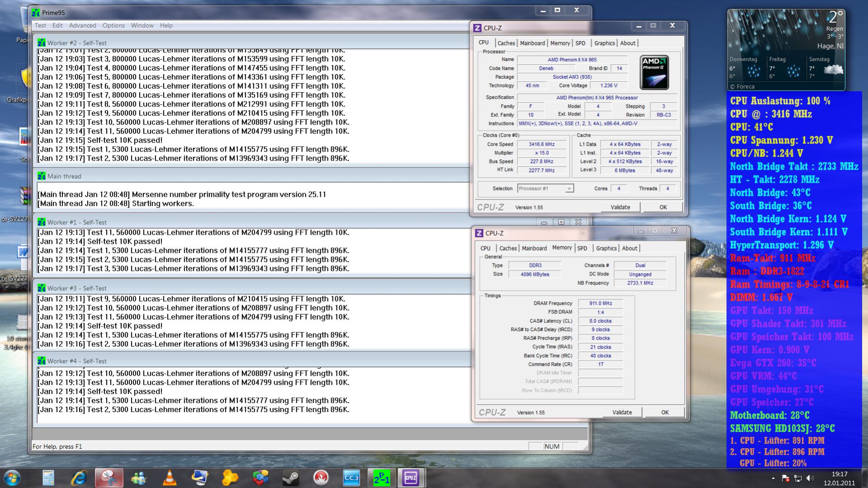Launch VLC media player from the taskbar
Viewport: 868px width, 488px height.
170,478
